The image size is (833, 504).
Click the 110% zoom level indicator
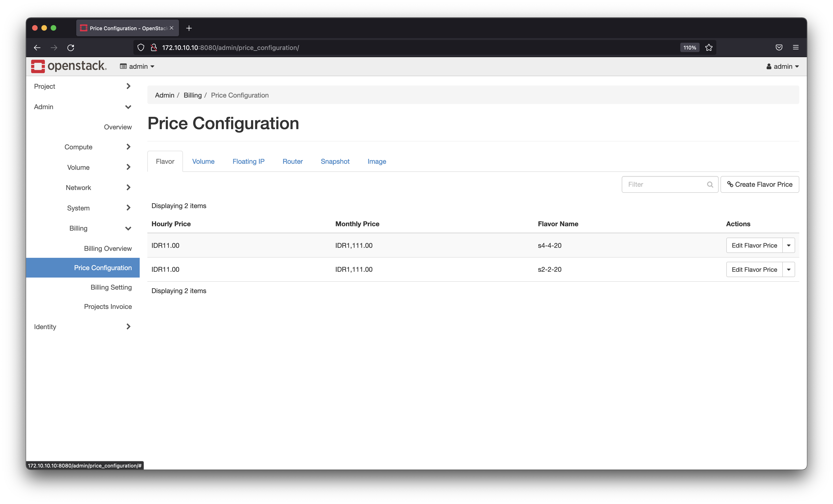690,48
